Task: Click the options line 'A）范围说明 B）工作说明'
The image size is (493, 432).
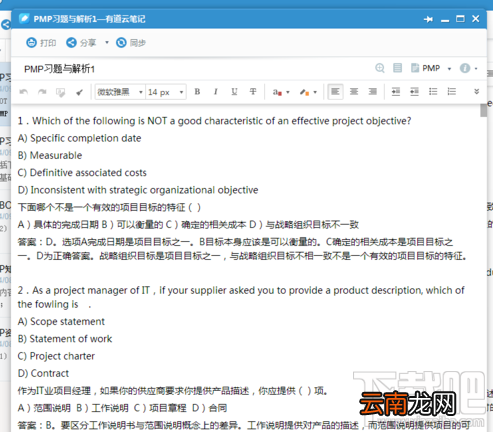Action: click(122, 408)
